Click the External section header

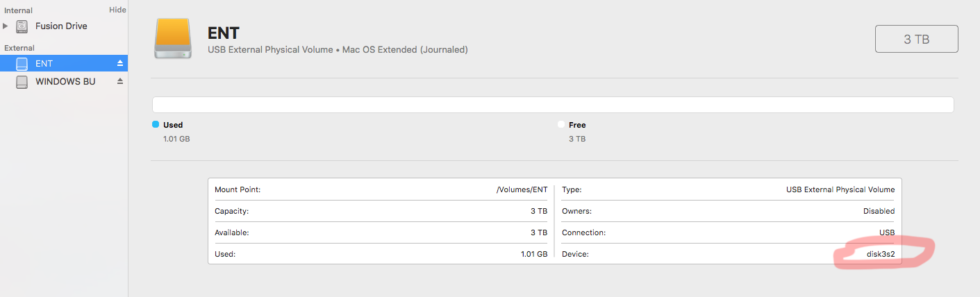click(19, 48)
